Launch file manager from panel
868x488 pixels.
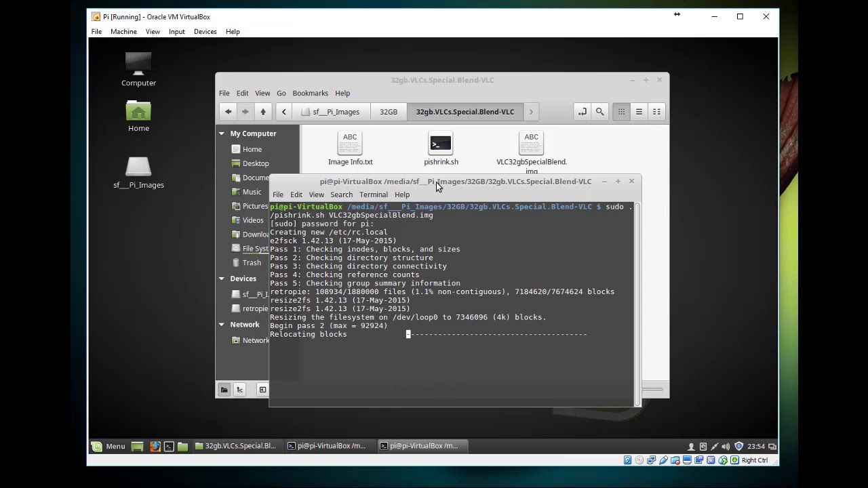pyautogui.click(x=183, y=446)
